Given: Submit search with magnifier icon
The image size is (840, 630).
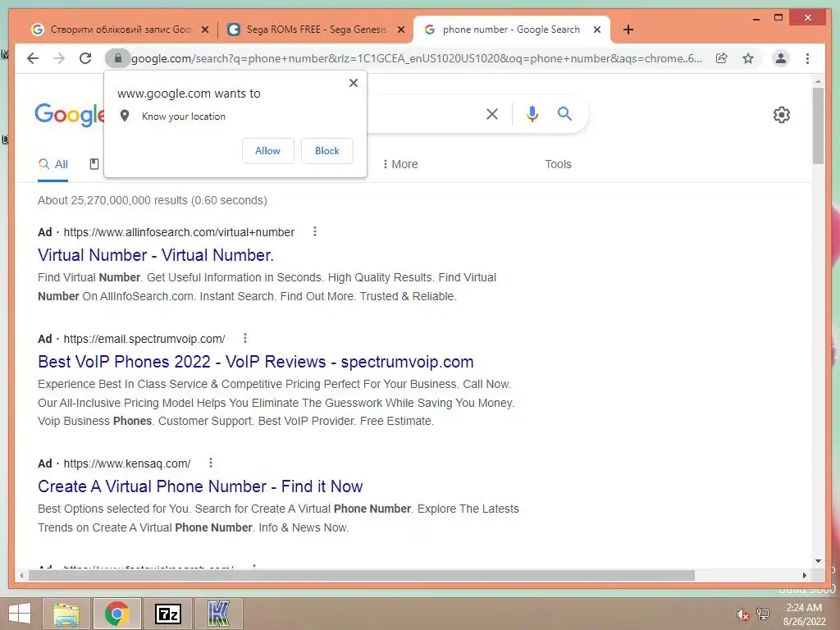Looking at the screenshot, I should [564, 113].
